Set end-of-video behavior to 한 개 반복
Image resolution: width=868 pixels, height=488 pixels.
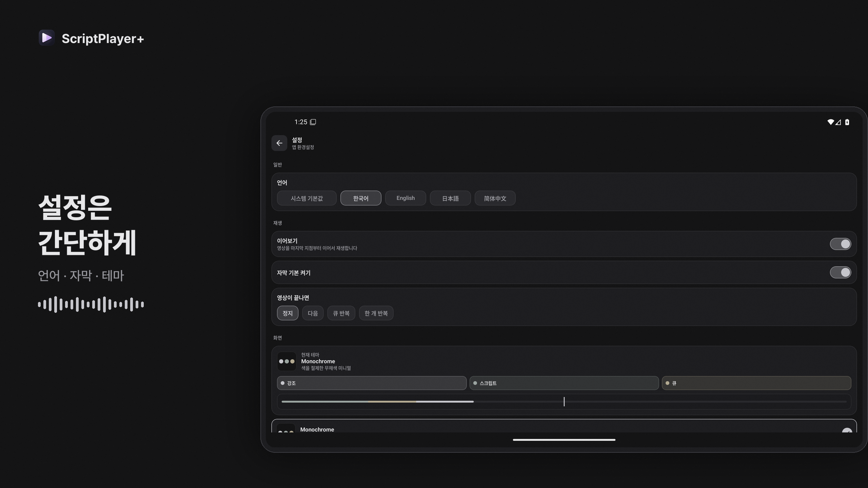(376, 313)
